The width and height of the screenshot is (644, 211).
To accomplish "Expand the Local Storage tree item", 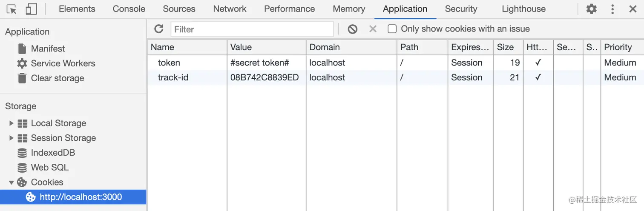I will 11,123.
